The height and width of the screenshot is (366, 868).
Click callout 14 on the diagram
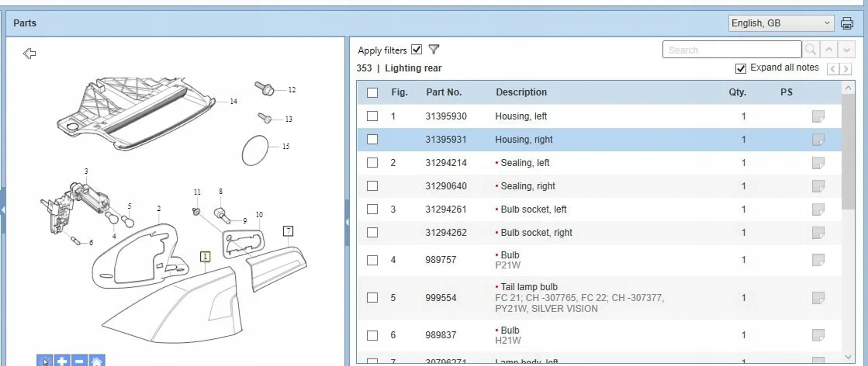pos(234,101)
